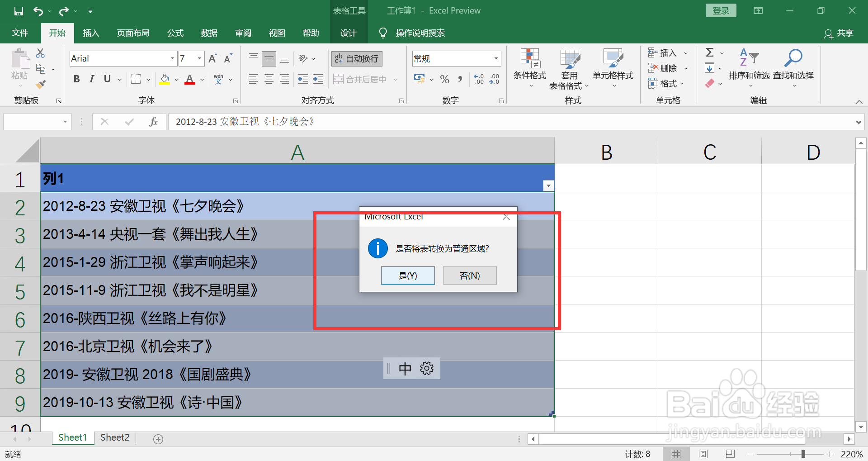The height and width of the screenshot is (461, 868).
Task: Switch to the 设计 Design tab
Action: pyautogui.click(x=348, y=33)
